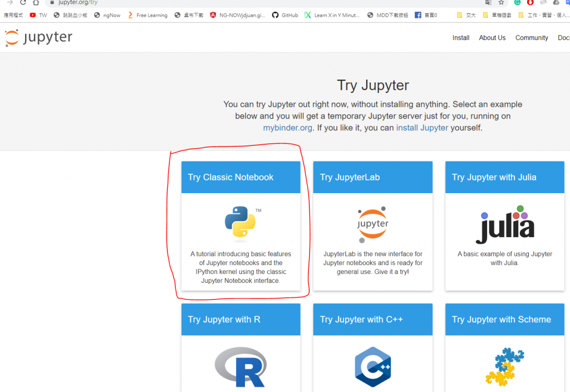Open the 桌布下載 bookmark

pyautogui.click(x=189, y=15)
